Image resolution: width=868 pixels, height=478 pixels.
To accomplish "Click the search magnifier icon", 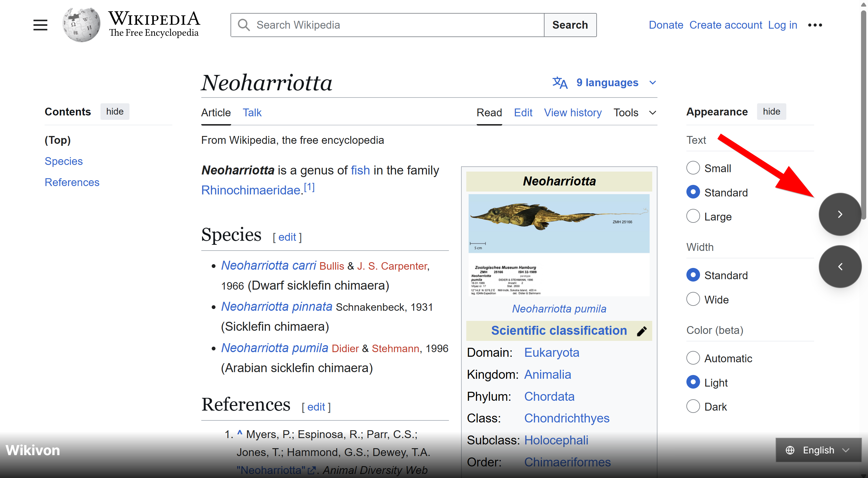I will [x=243, y=25].
